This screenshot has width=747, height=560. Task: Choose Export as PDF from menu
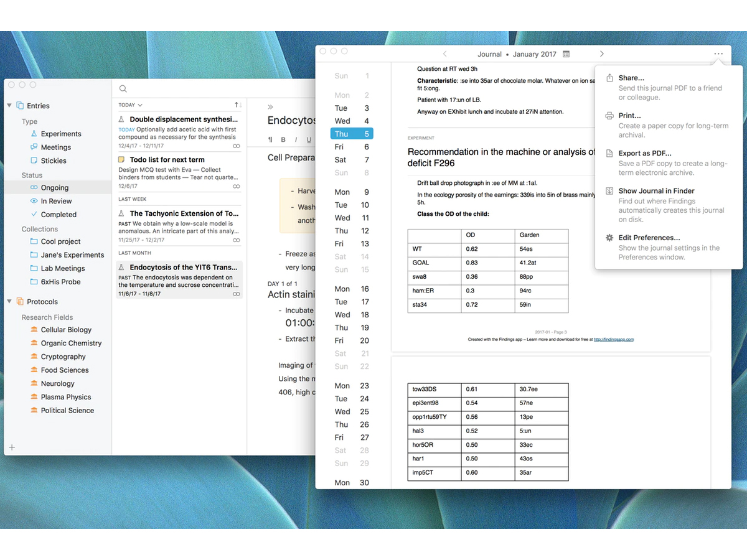coord(644,153)
